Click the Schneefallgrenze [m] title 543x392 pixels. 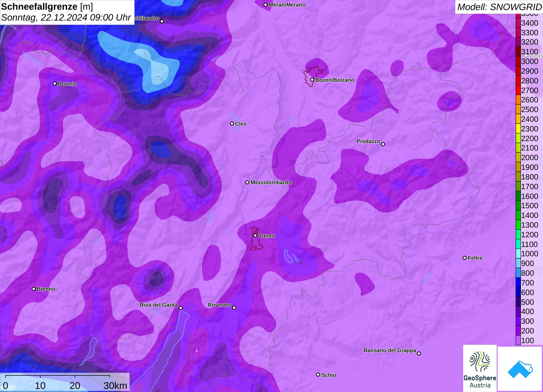pyautogui.click(x=47, y=7)
